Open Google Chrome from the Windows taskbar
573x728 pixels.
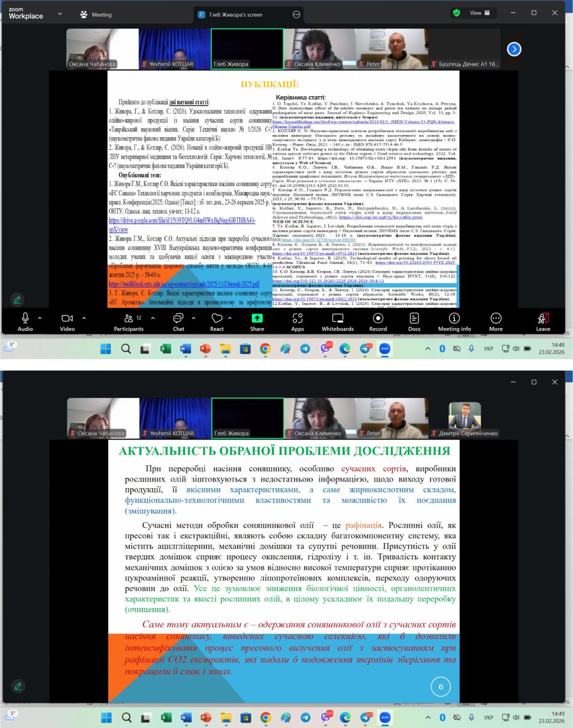click(x=265, y=349)
